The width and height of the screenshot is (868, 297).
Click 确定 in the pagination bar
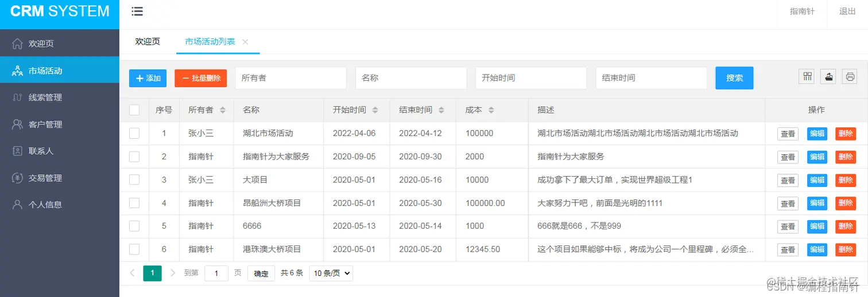click(x=261, y=273)
